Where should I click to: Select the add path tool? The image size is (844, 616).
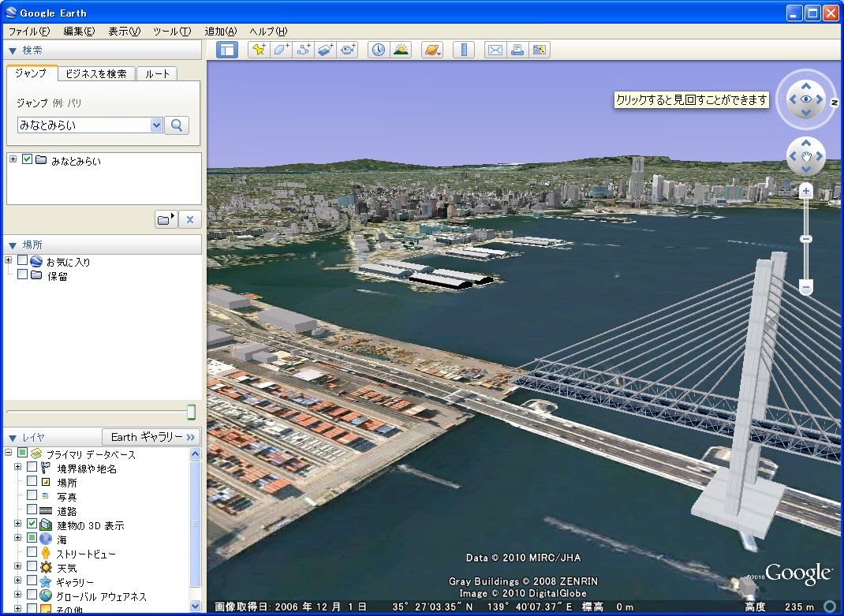303,50
